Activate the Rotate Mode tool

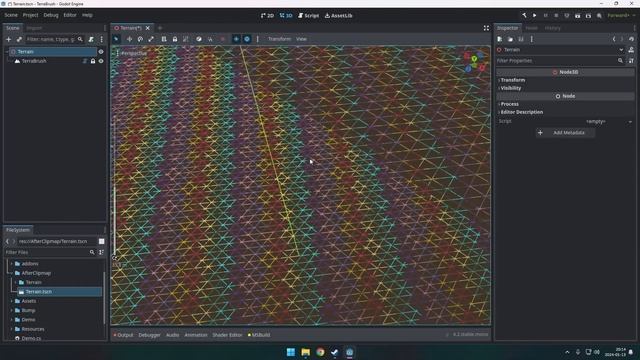pyautogui.click(x=140, y=39)
